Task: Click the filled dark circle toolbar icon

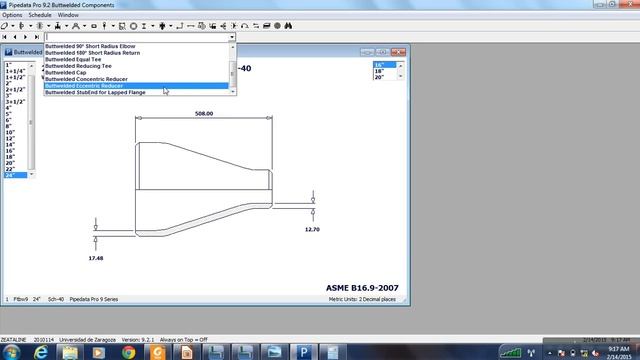Action: [x=278, y=26]
